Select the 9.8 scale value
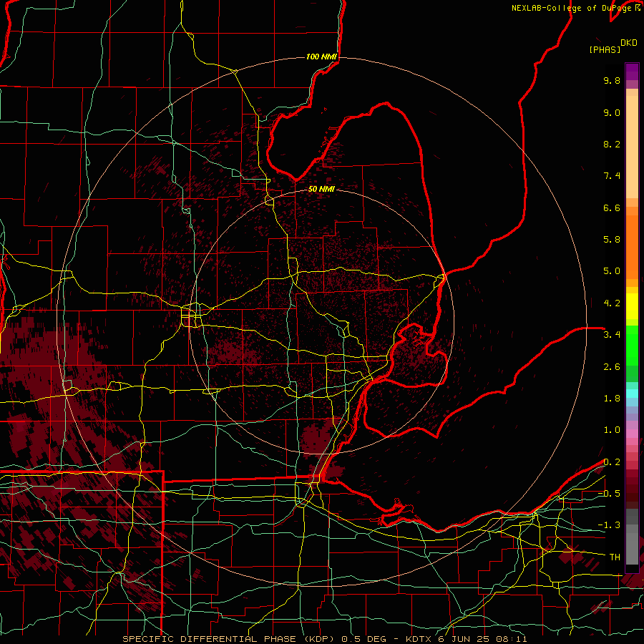This screenshot has height=644, width=644. click(612, 80)
